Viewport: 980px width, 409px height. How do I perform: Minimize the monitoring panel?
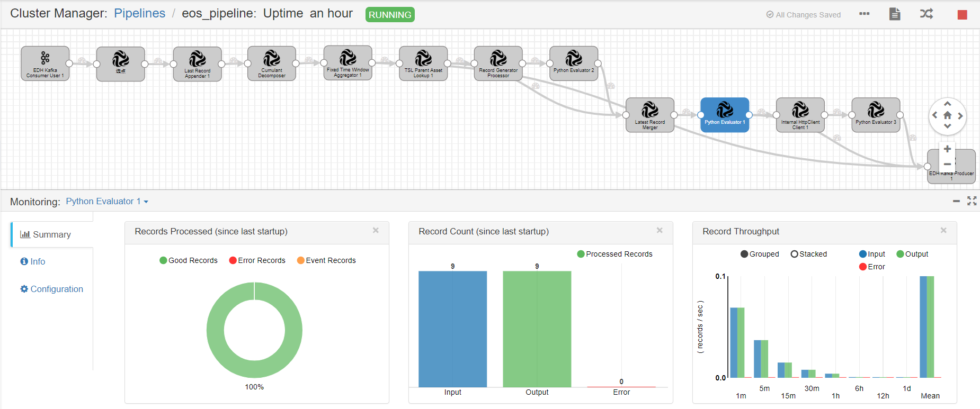pos(956,201)
